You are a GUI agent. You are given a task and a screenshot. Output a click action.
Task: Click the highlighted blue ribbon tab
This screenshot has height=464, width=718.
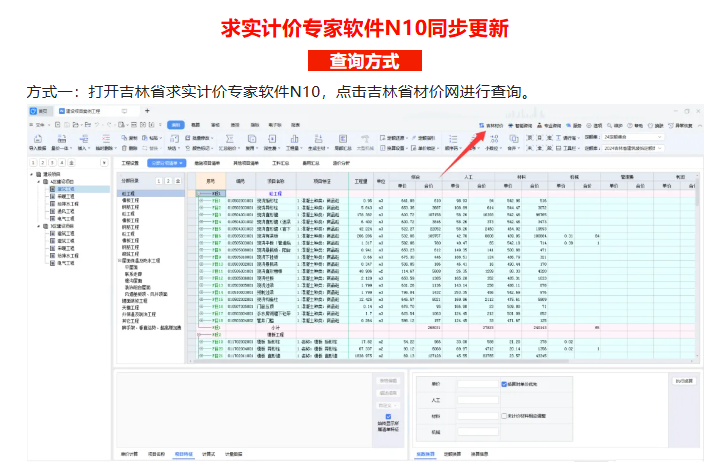pyautogui.click(x=176, y=125)
